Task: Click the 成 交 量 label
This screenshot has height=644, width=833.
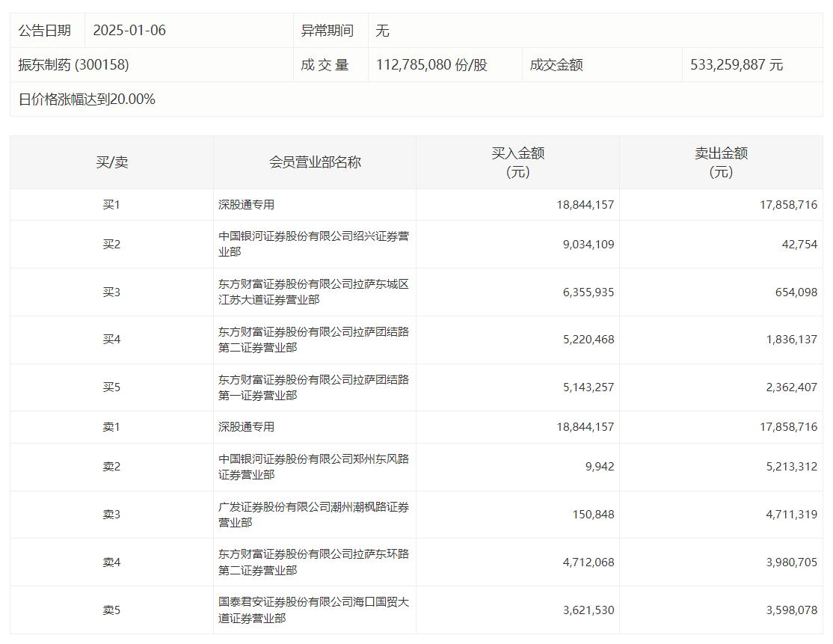Action: coord(325,65)
